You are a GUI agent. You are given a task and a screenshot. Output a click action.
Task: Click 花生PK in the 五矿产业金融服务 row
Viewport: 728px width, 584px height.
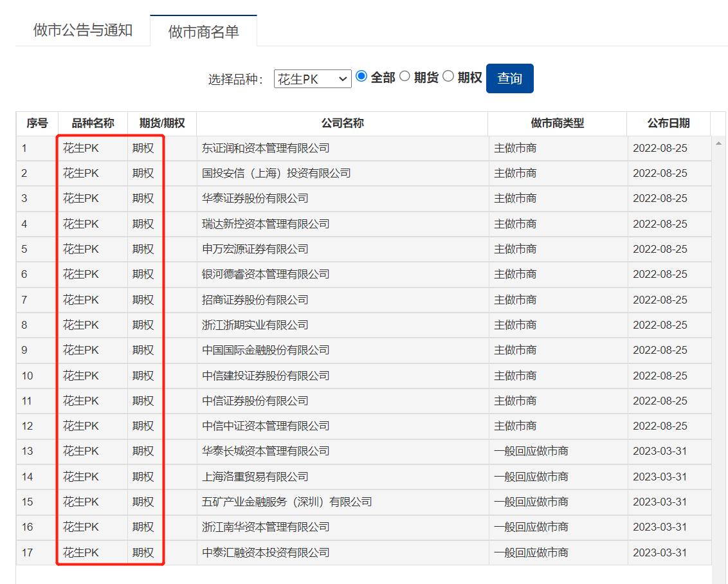tap(81, 502)
